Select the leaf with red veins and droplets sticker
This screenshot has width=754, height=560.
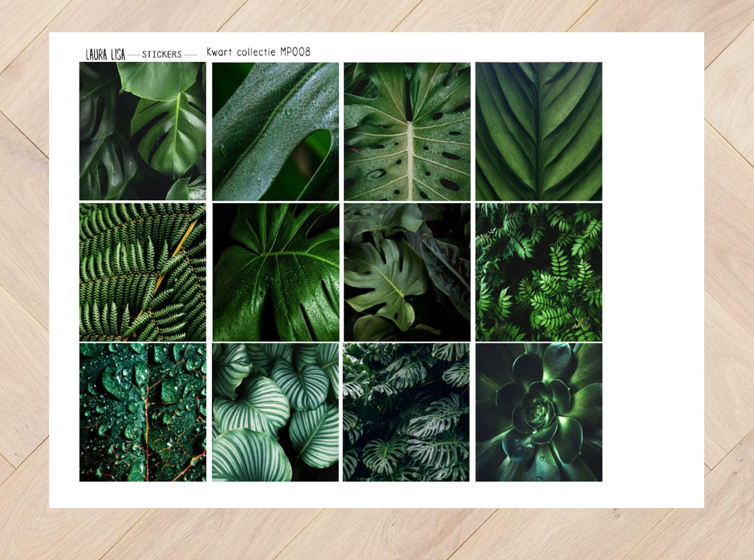click(x=142, y=412)
